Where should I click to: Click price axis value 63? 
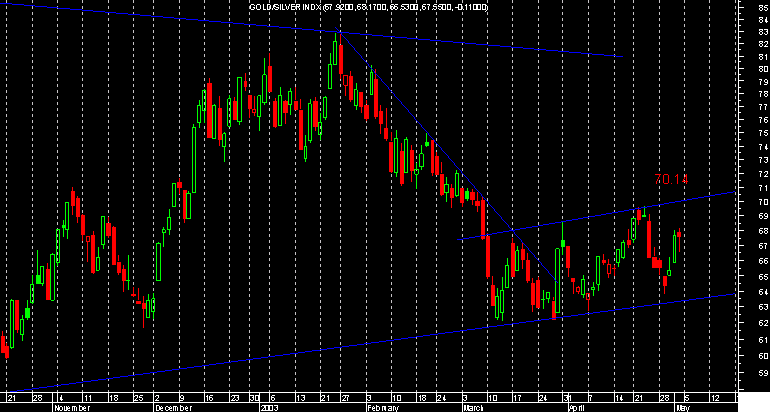click(x=764, y=307)
